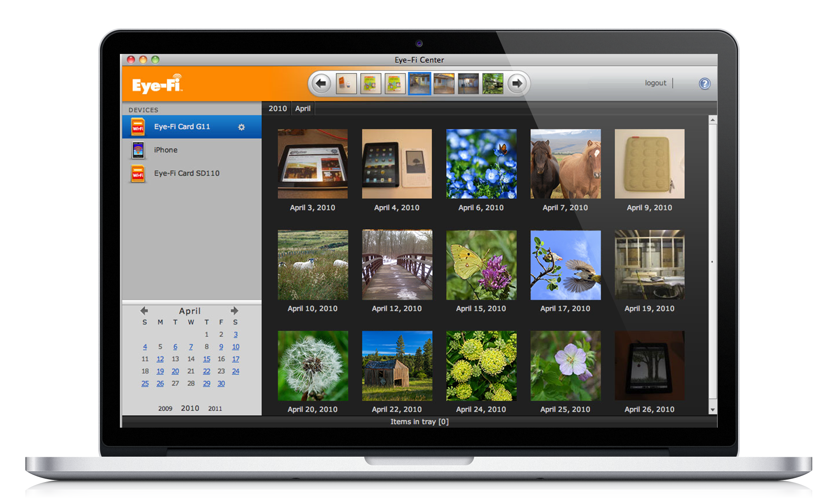Click scrollbar up arrow in photo grid
Viewport: 838px width, 504px height.
tap(712, 120)
